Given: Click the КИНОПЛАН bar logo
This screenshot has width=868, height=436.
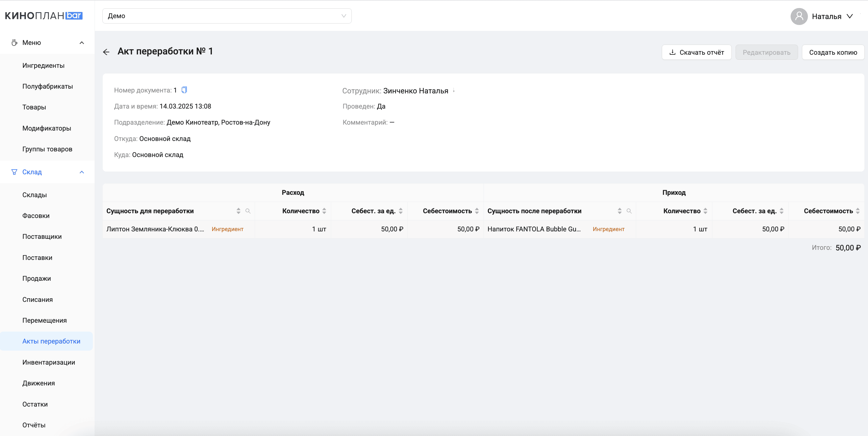Looking at the screenshot, I should tap(44, 16).
